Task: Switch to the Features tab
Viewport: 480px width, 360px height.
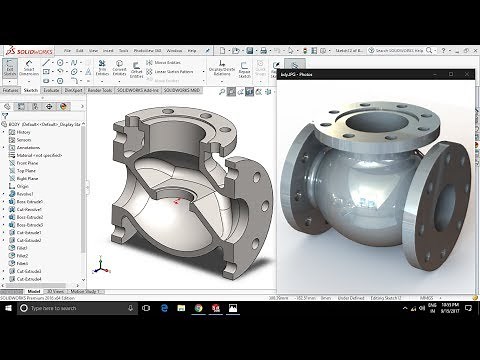Action: [10, 90]
